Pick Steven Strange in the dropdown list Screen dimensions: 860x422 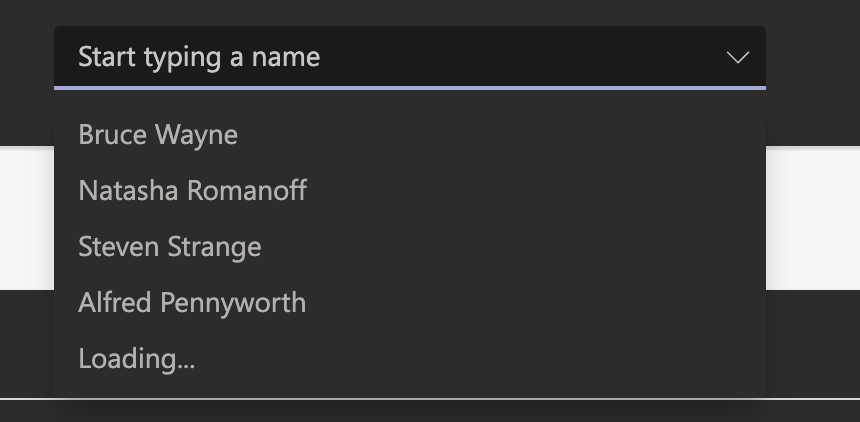tap(169, 246)
